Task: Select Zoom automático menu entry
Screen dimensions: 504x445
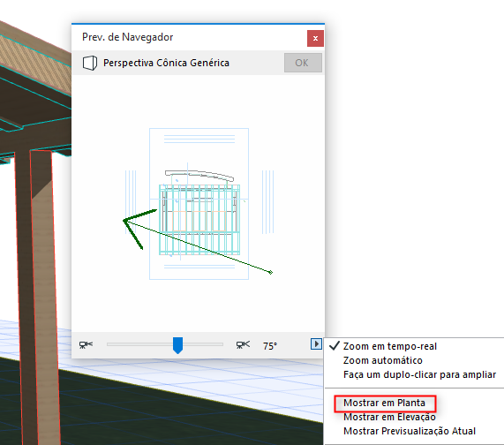Action: 382,360
